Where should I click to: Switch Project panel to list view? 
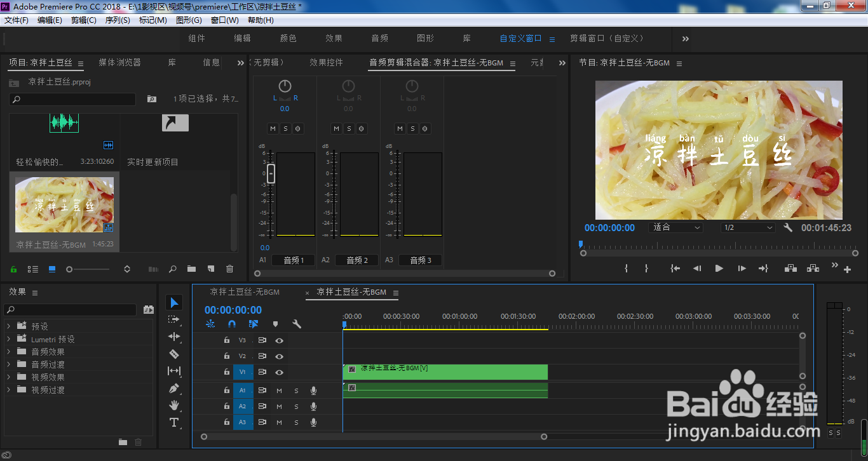[33, 269]
